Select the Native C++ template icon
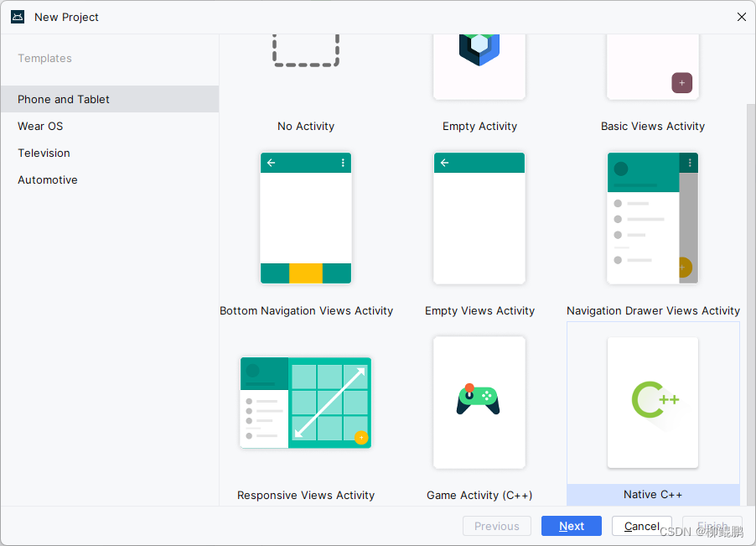756x546 pixels. [652, 403]
